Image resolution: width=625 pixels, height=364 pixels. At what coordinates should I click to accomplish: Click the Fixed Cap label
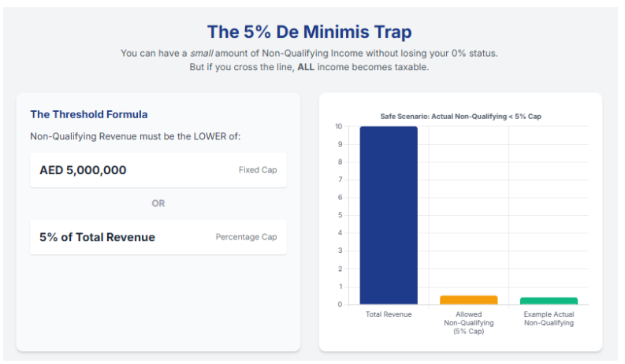pos(258,170)
